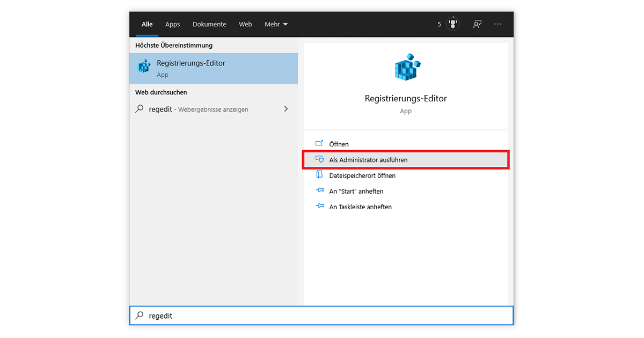Switch to the Apps tab

coord(172,24)
